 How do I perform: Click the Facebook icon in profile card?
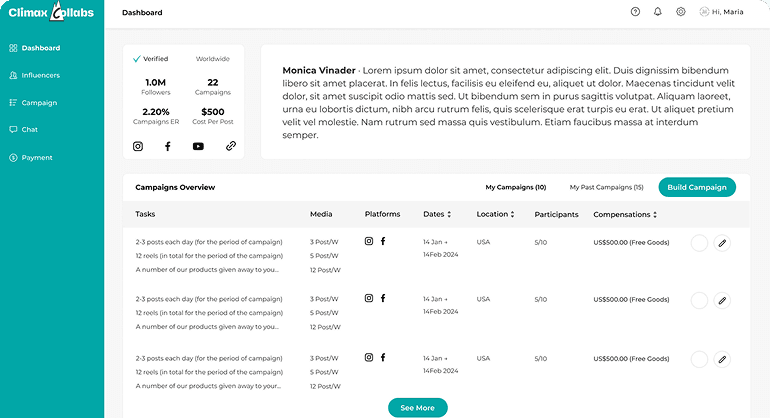[168, 146]
